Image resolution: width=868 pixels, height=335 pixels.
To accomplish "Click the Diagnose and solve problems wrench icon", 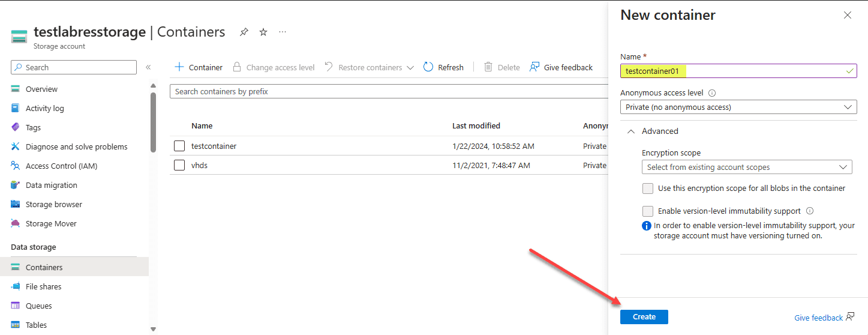I will (x=16, y=146).
